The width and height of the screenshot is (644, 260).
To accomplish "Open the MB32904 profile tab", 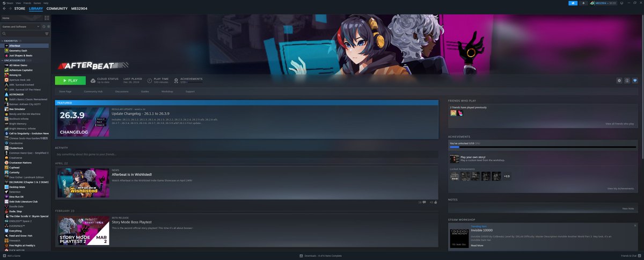I will (x=79, y=9).
